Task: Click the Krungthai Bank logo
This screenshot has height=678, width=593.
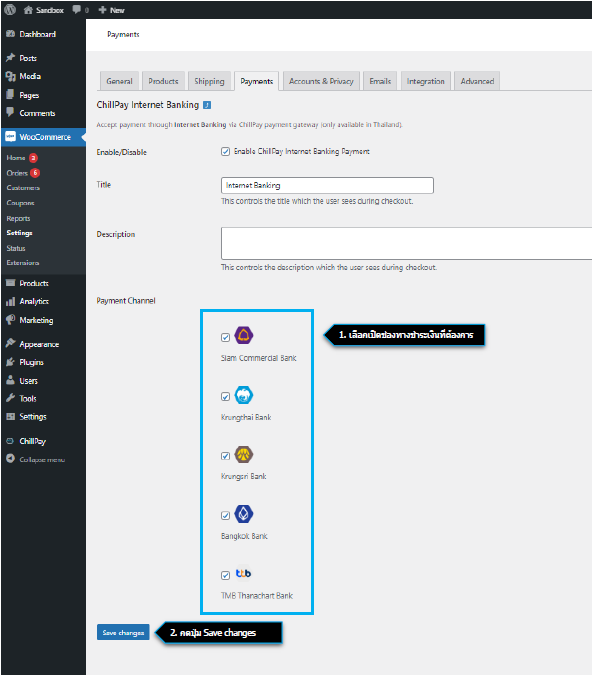Action: (244, 395)
